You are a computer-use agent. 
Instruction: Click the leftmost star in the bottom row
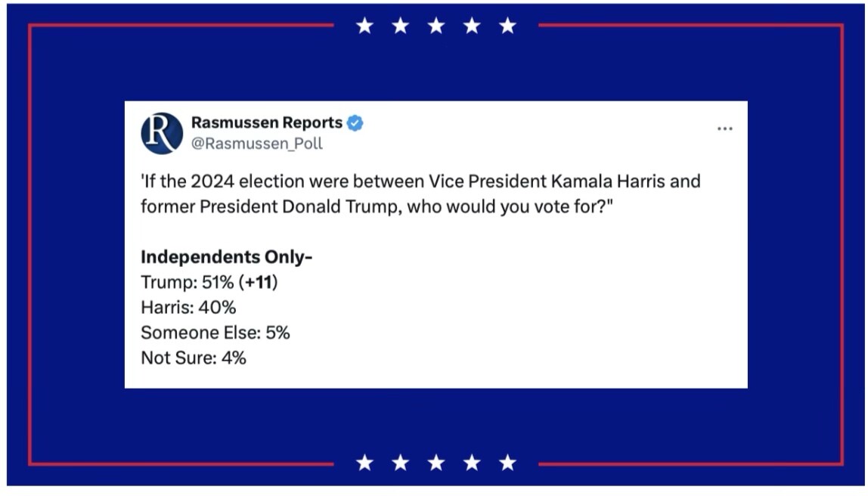[x=364, y=462]
